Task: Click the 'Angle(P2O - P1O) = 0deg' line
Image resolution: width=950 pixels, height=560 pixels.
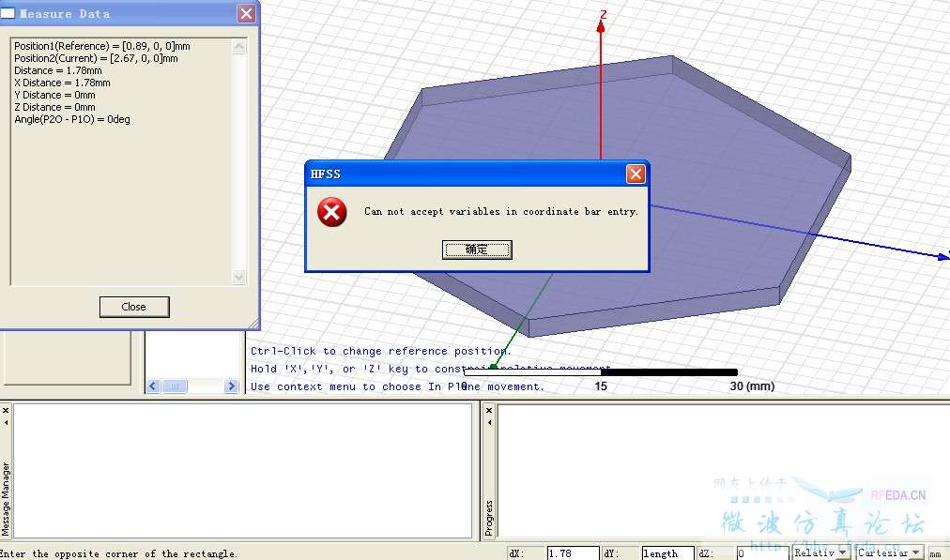Action: click(72, 119)
